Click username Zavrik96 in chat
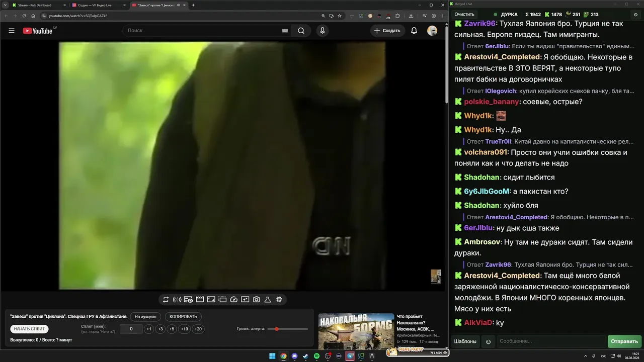The width and height of the screenshot is (644, 362). 480,24
